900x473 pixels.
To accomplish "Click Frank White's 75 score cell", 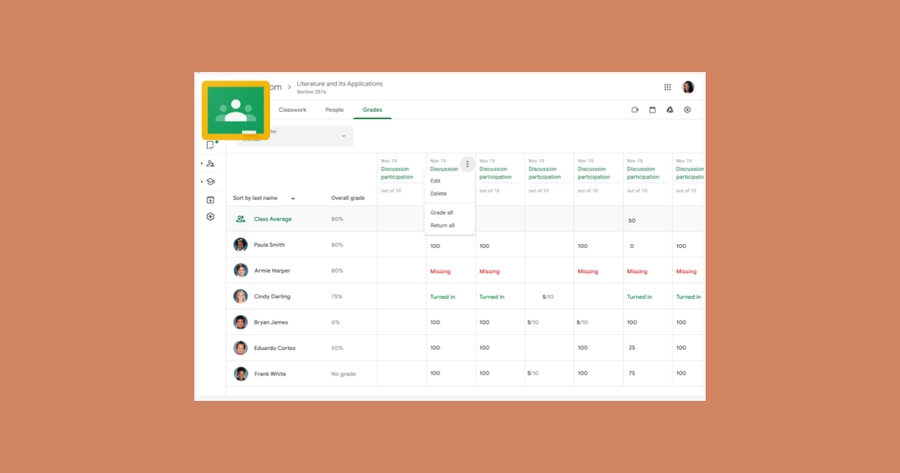I will (x=631, y=373).
